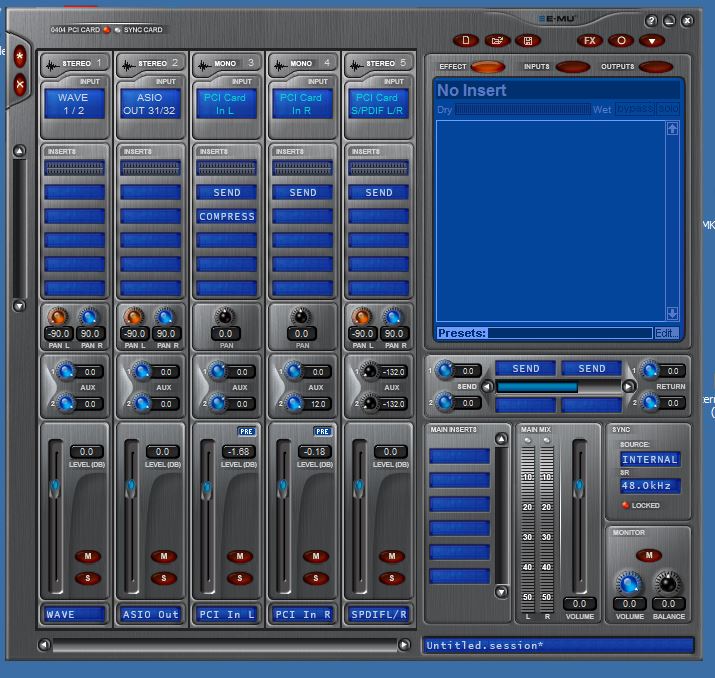The width and height of the screenshot is (715, 678).
Task: Click Send 1 knob in effects send section
Action: coord(445,370)
